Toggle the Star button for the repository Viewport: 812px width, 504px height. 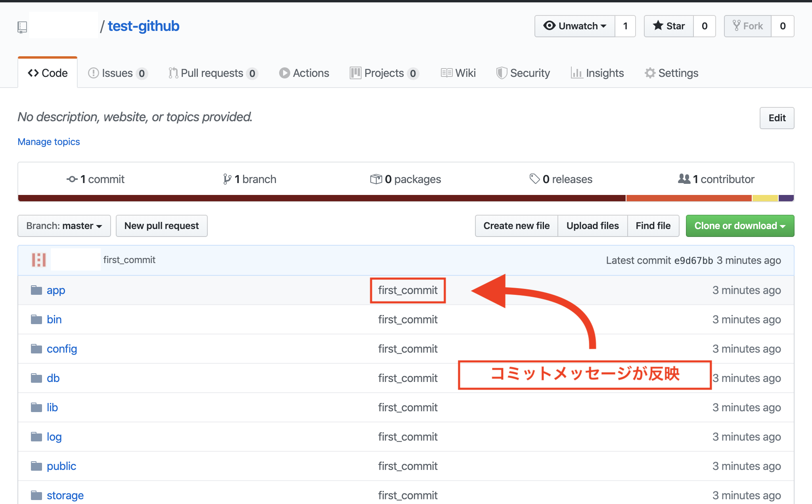[669, 26]
